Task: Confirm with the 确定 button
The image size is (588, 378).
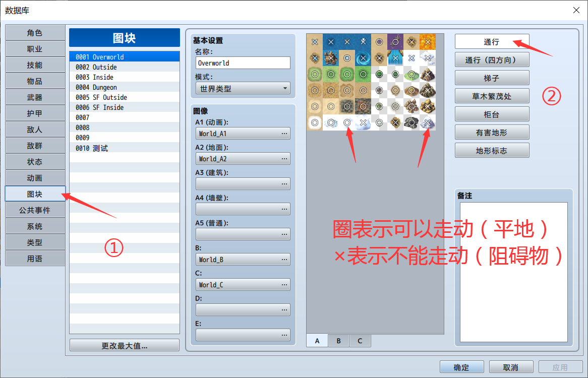Action: [x=461, y=367]
